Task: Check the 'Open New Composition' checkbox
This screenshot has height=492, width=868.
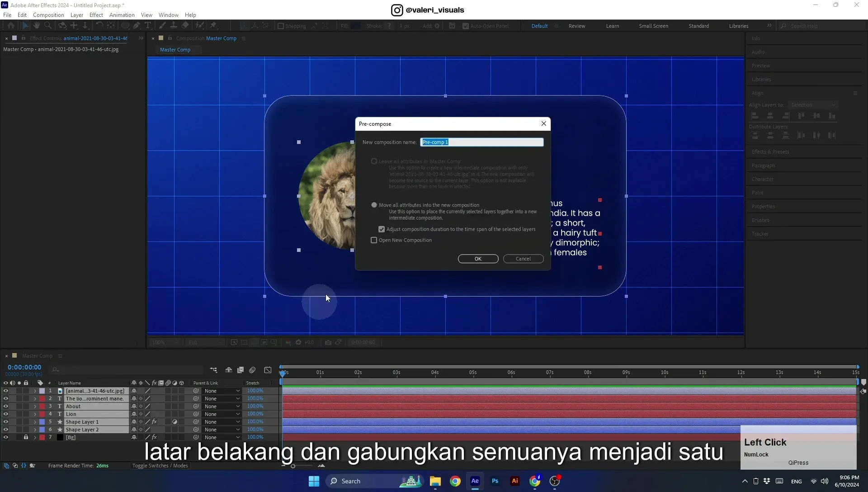Action: tap(374, 241)
